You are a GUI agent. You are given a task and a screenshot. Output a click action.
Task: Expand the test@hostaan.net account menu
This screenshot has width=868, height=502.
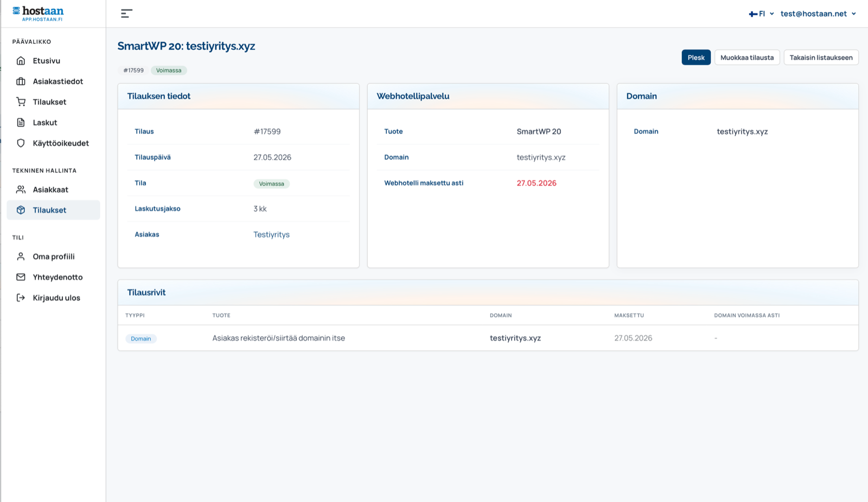pos(818,14)
